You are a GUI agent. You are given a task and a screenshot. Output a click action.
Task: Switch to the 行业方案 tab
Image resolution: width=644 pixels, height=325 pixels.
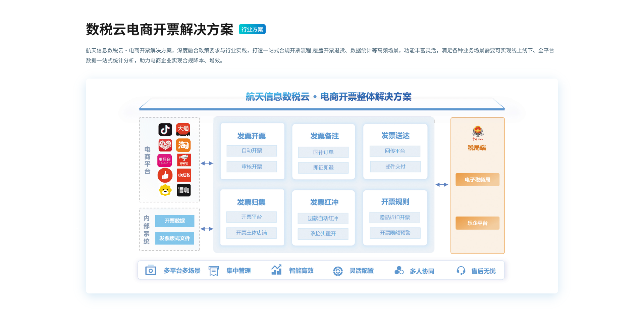click(252, 29)
